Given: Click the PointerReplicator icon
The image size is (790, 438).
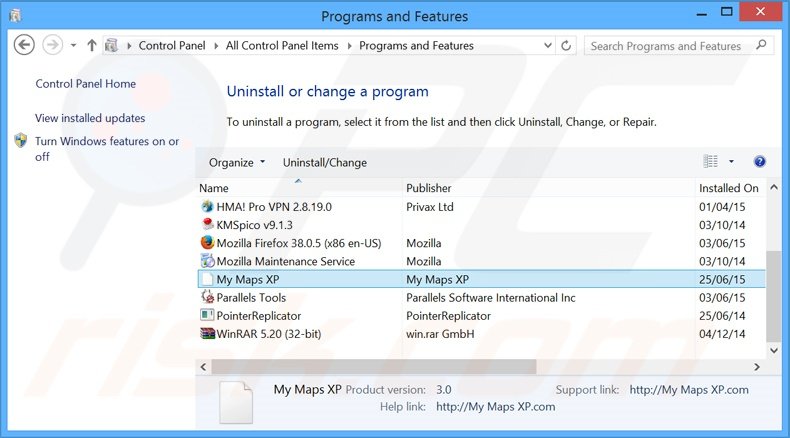Looking at the screenshot, I should [x=207, y=315].
